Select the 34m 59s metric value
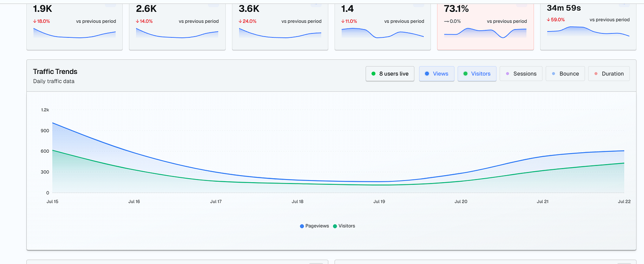The width and height of the screenshot is (644, 264). pyautogui.click(x=564, y=8)
